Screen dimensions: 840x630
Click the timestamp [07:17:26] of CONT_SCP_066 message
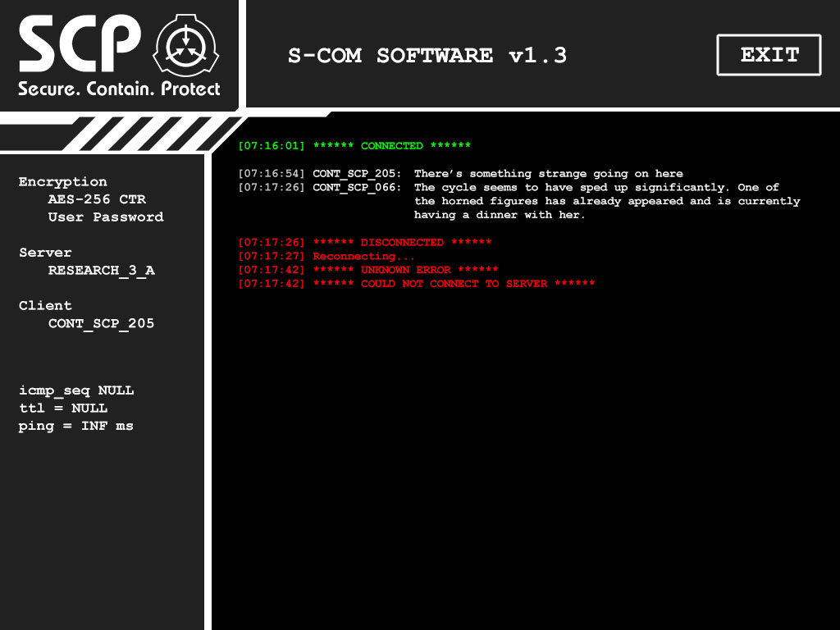coord(272,188)
